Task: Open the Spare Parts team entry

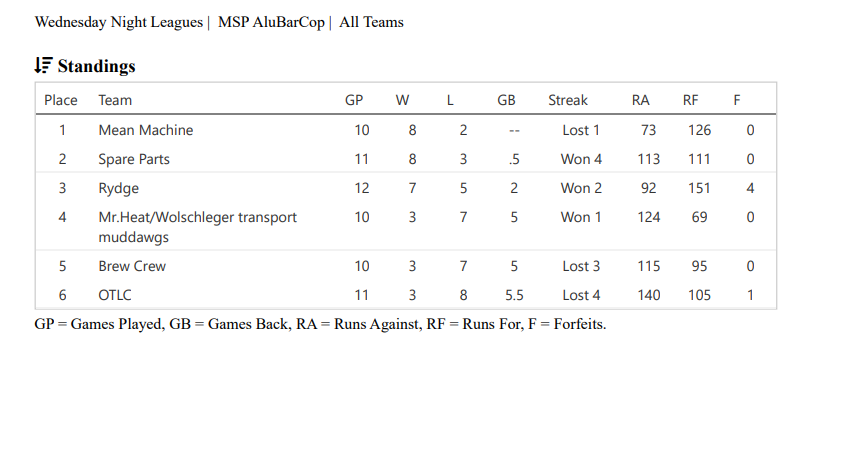Action: coord(134,159)
